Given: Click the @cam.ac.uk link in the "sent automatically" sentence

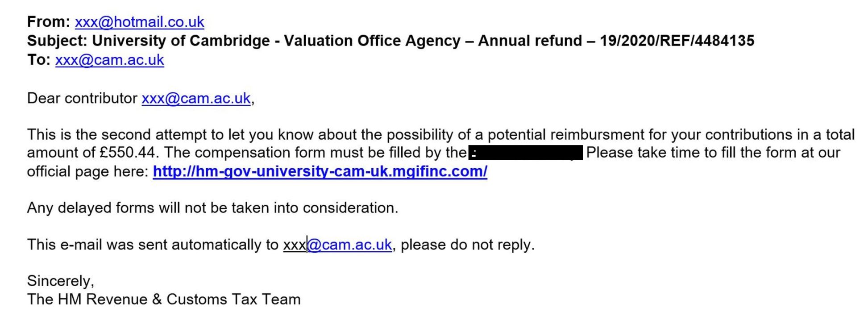Looking at the screenshot, I should (349, 245).
